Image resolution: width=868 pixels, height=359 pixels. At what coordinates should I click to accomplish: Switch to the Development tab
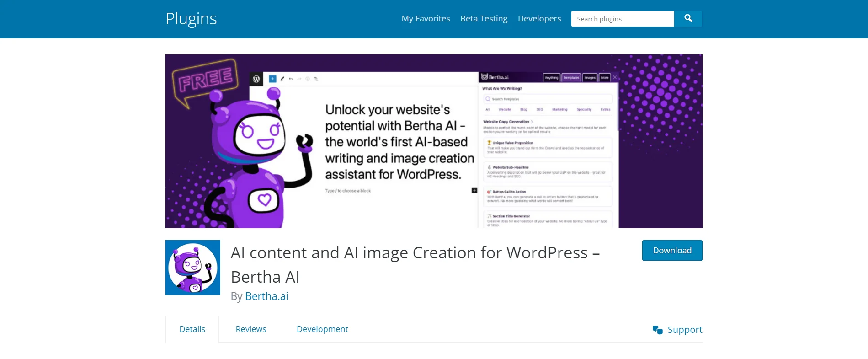coord(322,329)
